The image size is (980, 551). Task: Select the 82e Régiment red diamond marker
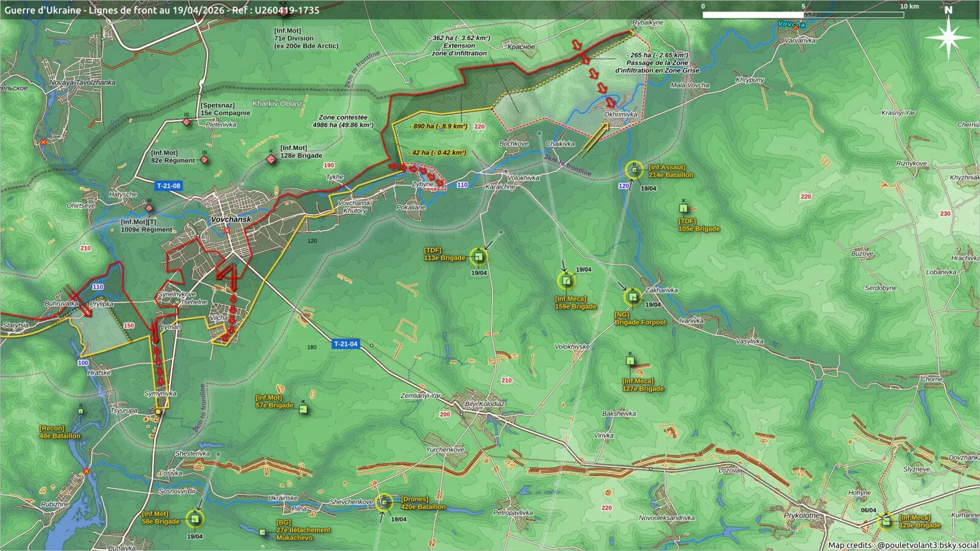204,160
